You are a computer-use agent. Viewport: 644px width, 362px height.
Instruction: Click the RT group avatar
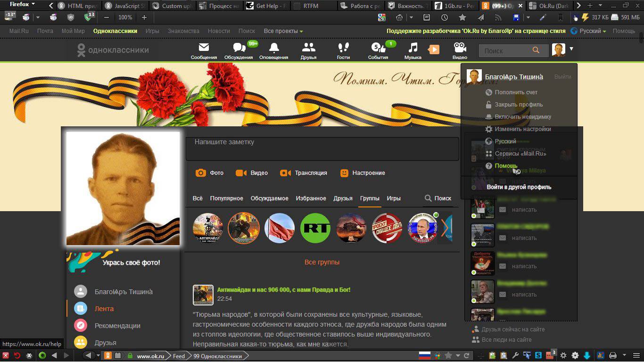click(x=315, y=228)
